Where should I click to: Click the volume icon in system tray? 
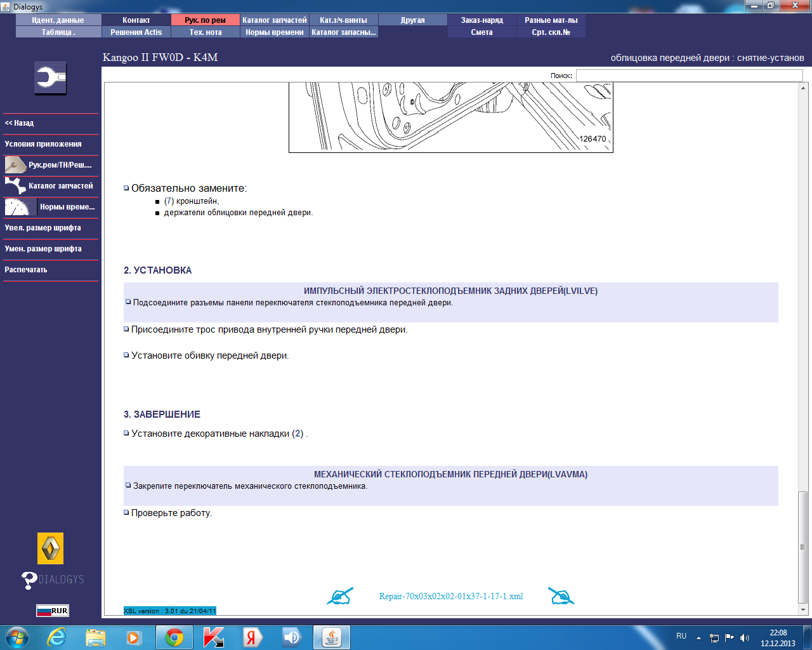[x=745, y=637]
